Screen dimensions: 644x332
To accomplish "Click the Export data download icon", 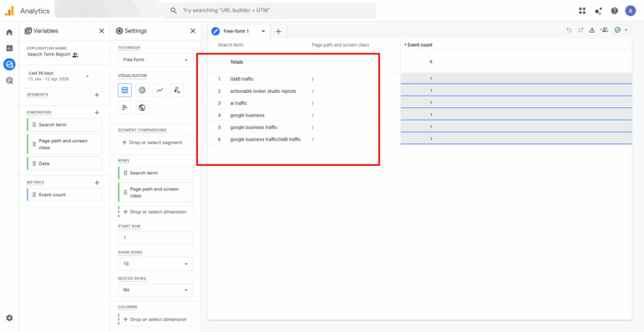I will pos(592,30).
